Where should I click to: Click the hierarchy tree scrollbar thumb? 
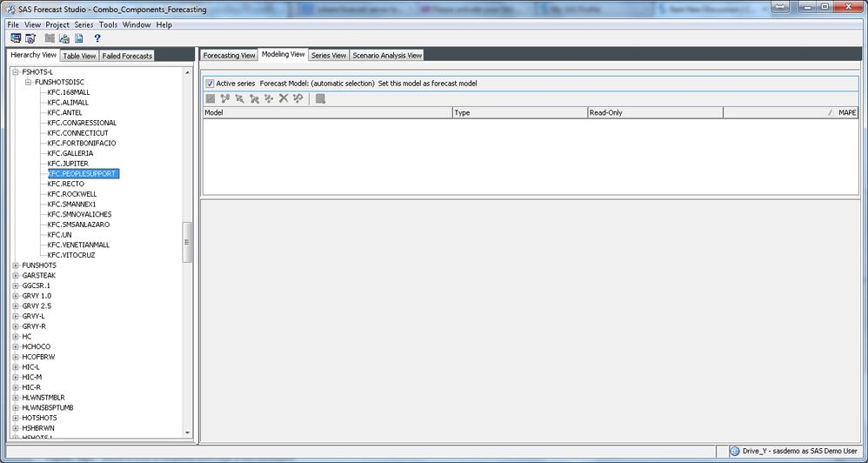point(187,242)
